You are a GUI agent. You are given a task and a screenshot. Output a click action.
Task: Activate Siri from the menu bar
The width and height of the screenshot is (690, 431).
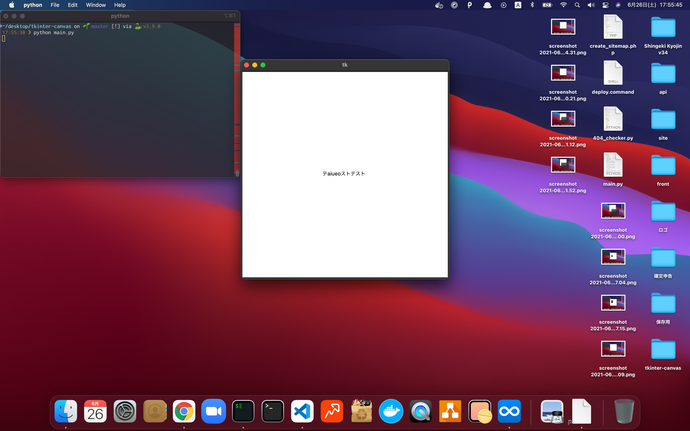(618, 5)
